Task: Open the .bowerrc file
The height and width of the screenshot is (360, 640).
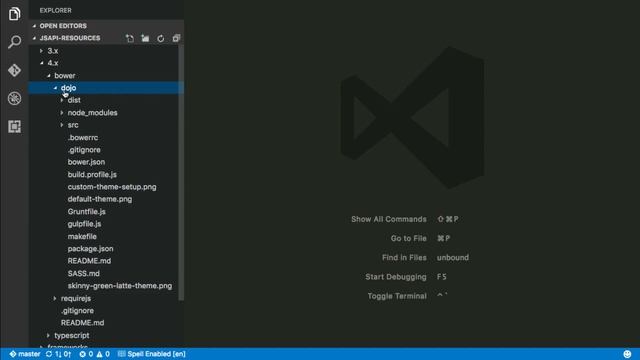Action: [83, 138]
